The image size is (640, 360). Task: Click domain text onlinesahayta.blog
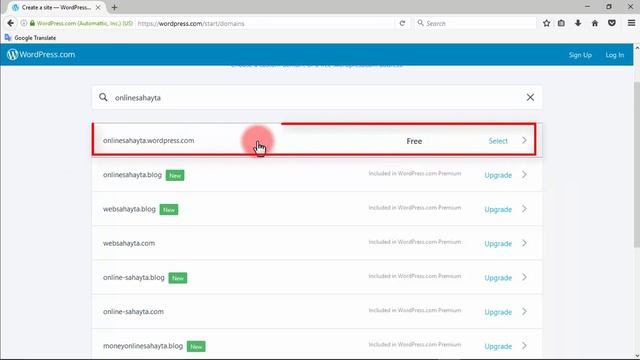pos(132,175)
